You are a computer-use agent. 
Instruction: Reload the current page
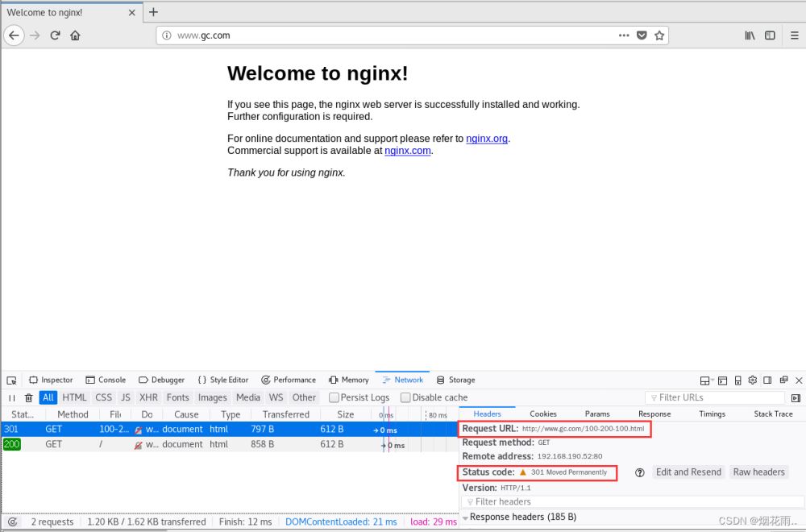pyautogui.click(x=55, y=35)
